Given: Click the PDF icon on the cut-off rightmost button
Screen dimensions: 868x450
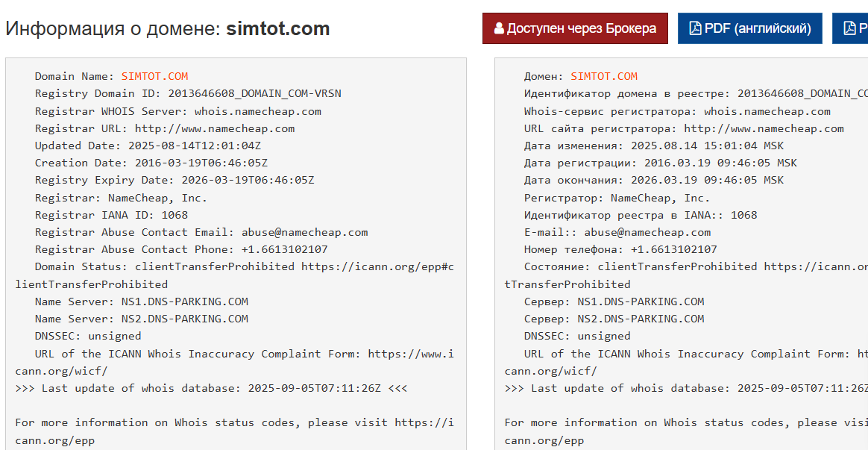Looking at the screenshot, I should click(x=849, y=28).
